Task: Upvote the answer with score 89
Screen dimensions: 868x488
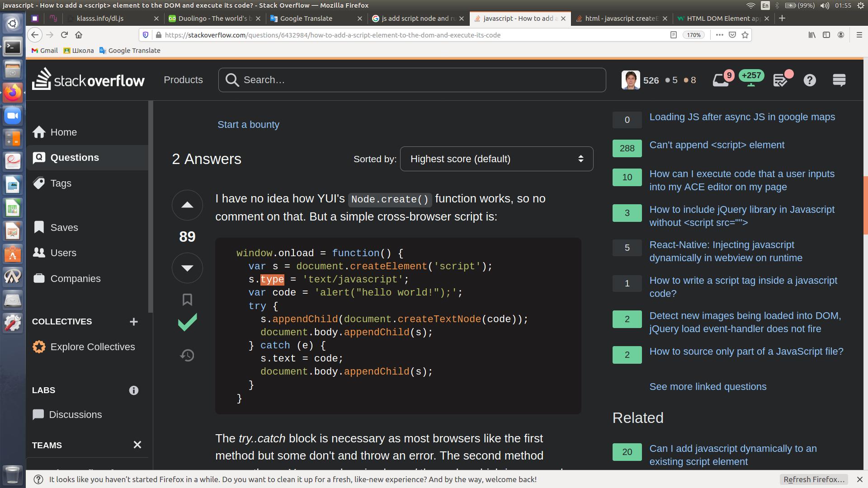Action: (x=187, y=205)
